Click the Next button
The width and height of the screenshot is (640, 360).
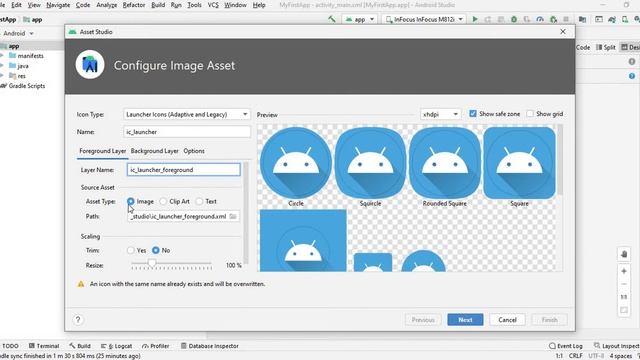pyautogui.click(x=465, y=320)
